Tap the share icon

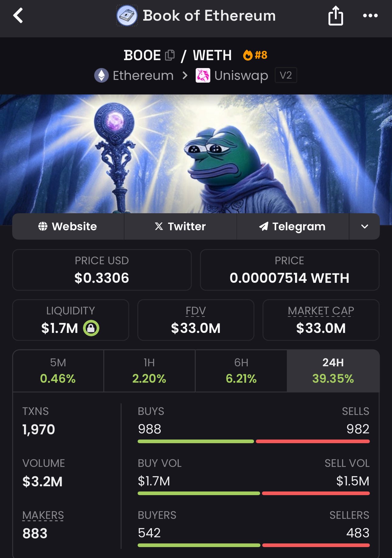[x=335, y=16]
